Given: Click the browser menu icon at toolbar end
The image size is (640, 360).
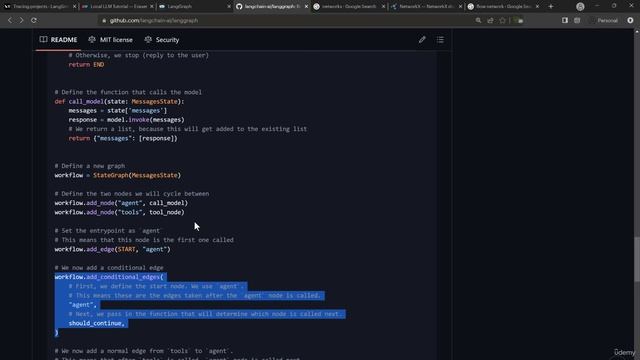Looking at the screenshot, I should coord(630,20).
